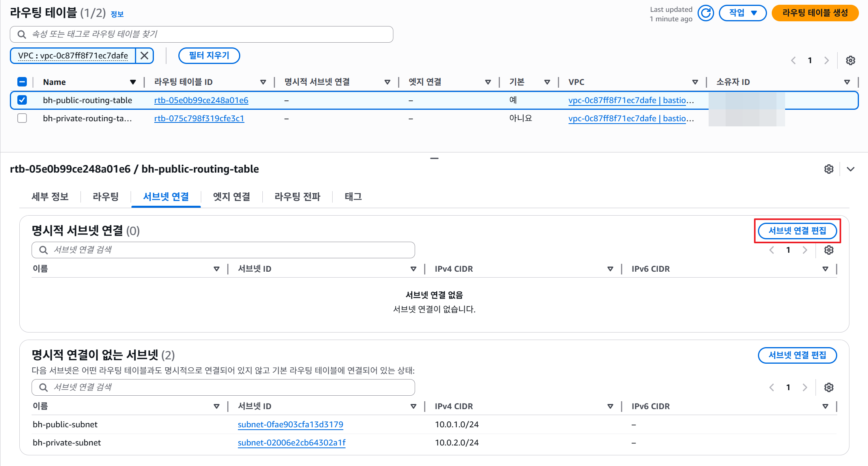868x466 pixels.
Task: Open detail panel settings gear icon
Action: 829,169
